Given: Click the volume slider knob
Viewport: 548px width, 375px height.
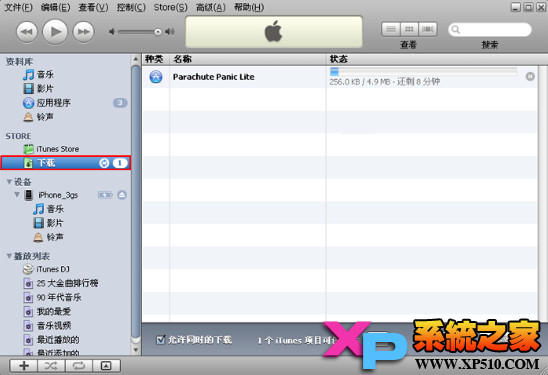Looking at the screenshot, I should (x=158, y=32).
